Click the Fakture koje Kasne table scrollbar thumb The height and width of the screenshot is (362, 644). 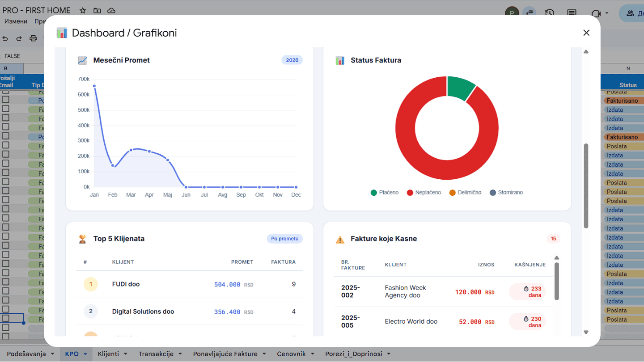pos(557,281)
